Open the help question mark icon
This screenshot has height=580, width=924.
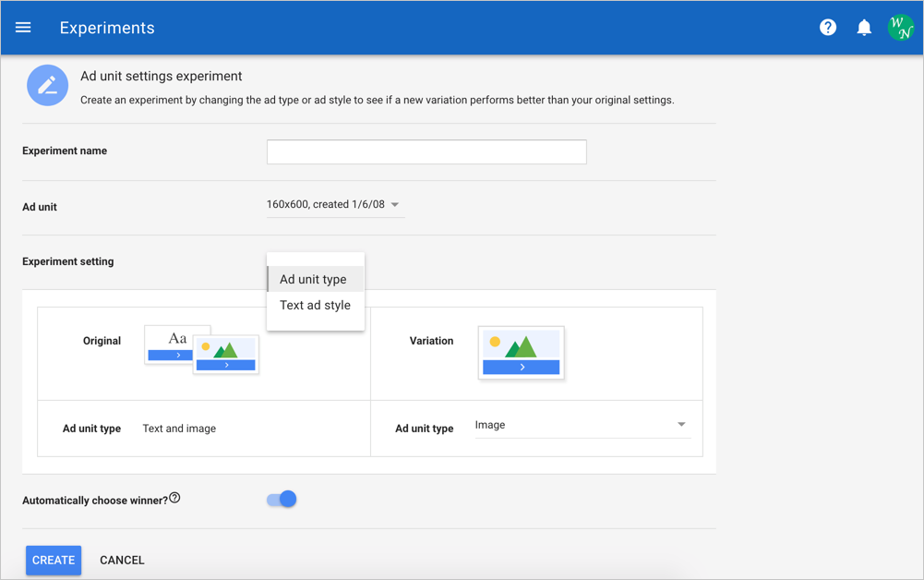(x=828, y=28)
